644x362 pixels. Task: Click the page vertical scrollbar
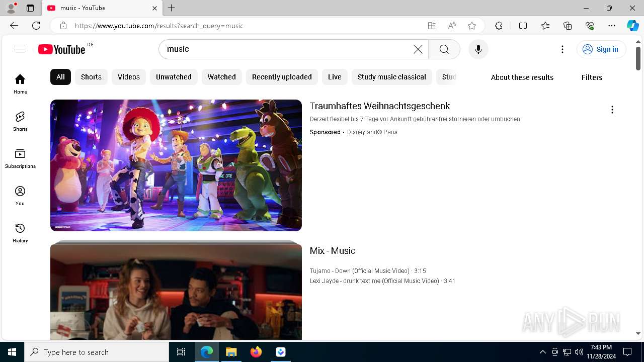pos(638,58)
